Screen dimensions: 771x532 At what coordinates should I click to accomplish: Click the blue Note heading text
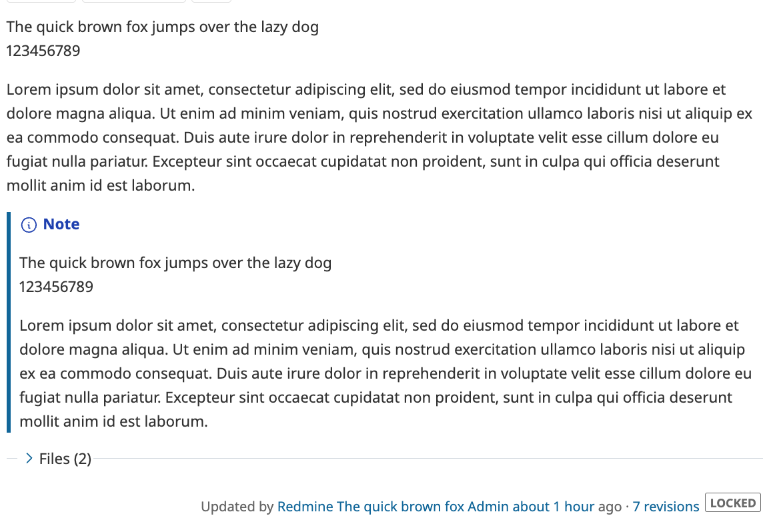coord(61,225)
